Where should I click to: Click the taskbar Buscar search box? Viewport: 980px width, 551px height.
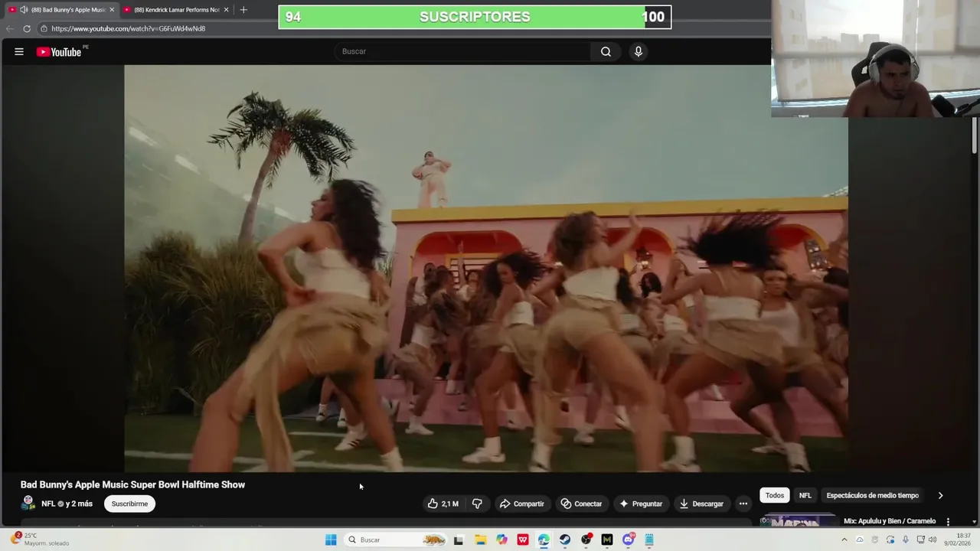pos(396,540)
